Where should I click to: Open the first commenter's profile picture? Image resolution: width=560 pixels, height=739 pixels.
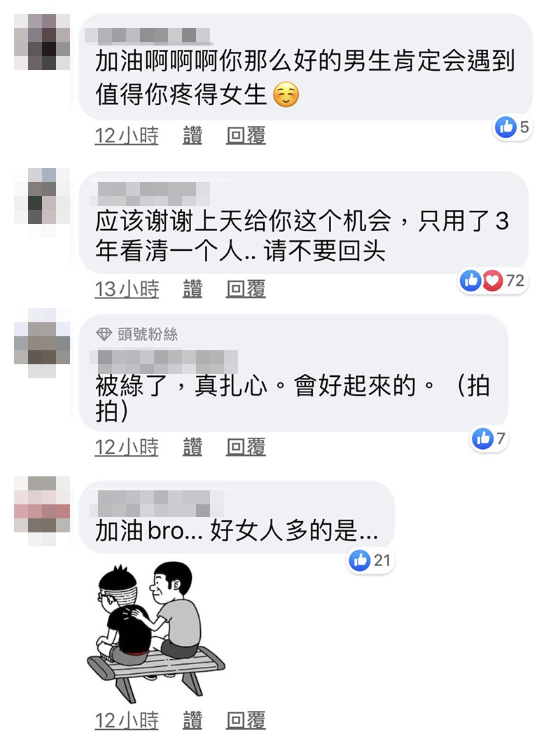[43, 43]
